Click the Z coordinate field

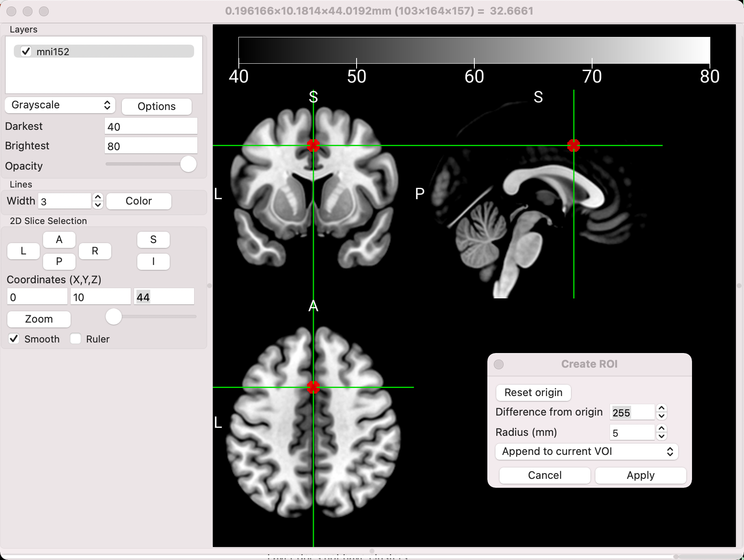[164, 297]
